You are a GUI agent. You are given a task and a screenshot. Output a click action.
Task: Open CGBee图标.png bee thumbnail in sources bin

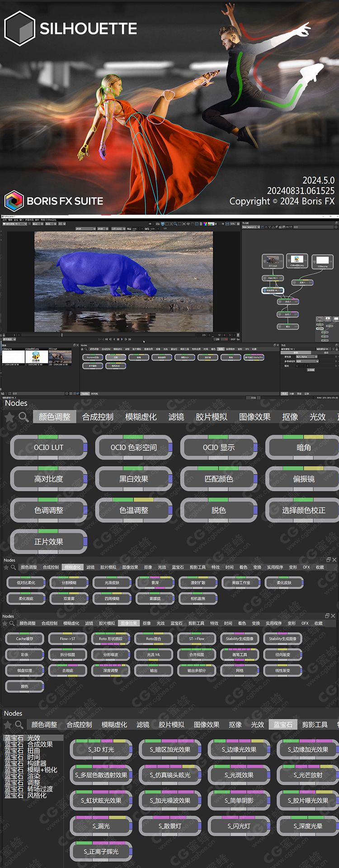[x=36, y=357]
